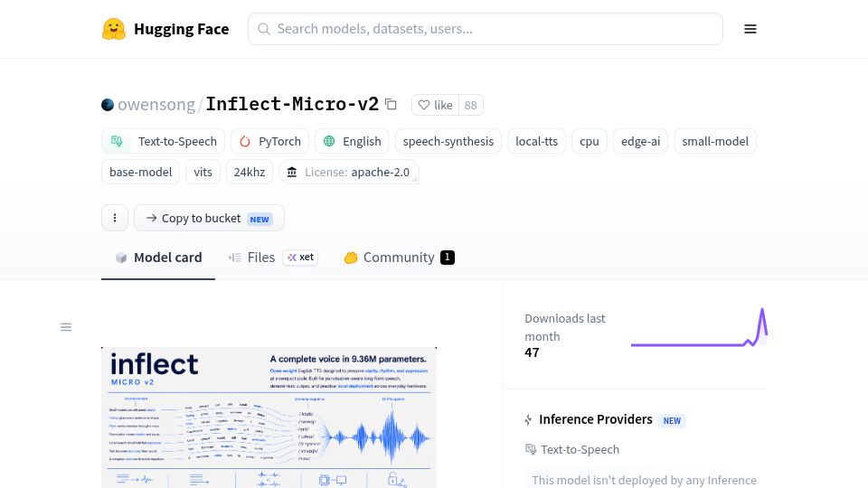The image size is (868, 488).
Task: Click the NEW badge beside Inference Providers
Action: (672, 420)
